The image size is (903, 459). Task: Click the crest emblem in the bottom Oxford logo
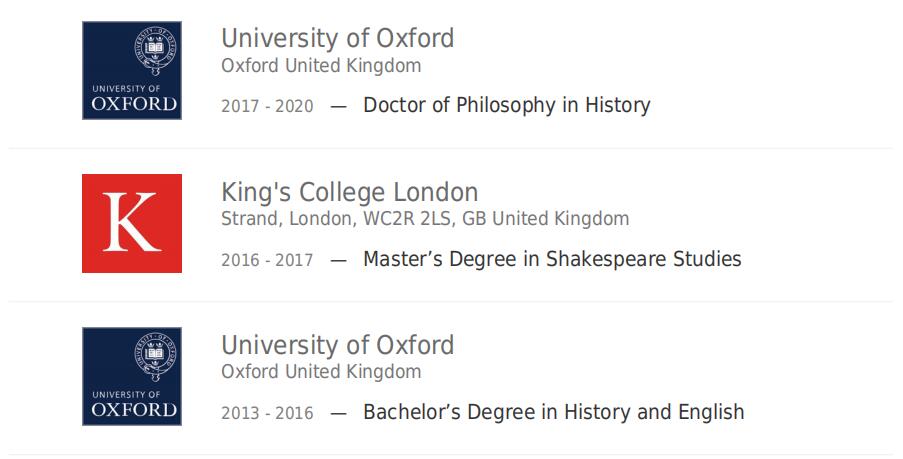coord(154,355)
